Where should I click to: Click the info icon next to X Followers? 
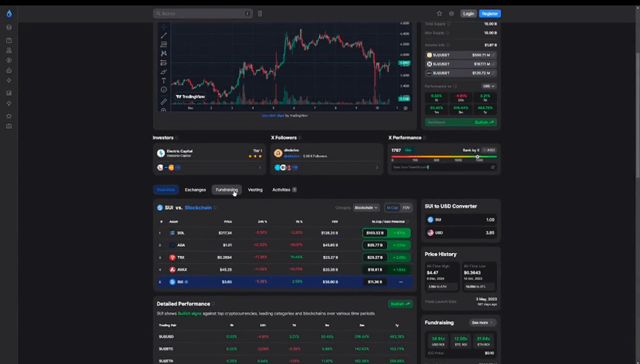point(300,138)
